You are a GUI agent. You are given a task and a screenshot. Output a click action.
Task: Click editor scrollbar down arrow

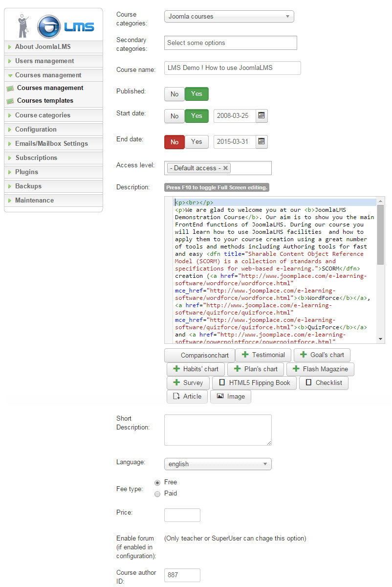tap(381, 339)
